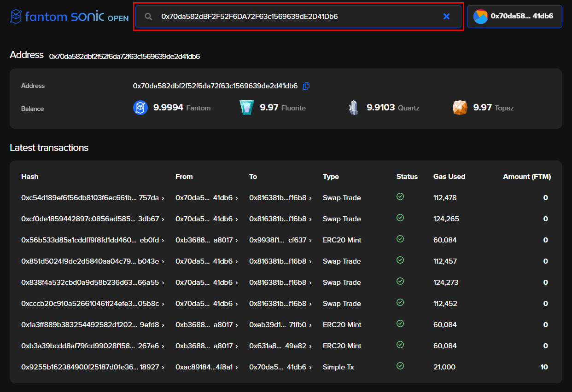Select the 9.9994 Fantom balance value
The width and height of the screenshot is (572, 392).
click(x=169, y=108)
